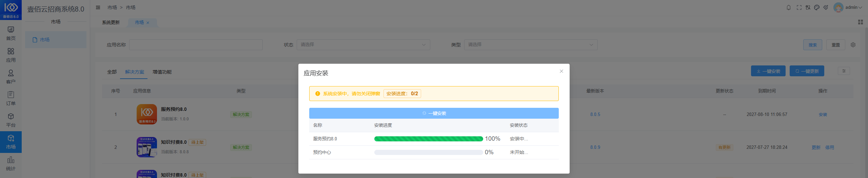Click 当前版本: 1.0.0 text
The image size is (868, 178).
175,119
